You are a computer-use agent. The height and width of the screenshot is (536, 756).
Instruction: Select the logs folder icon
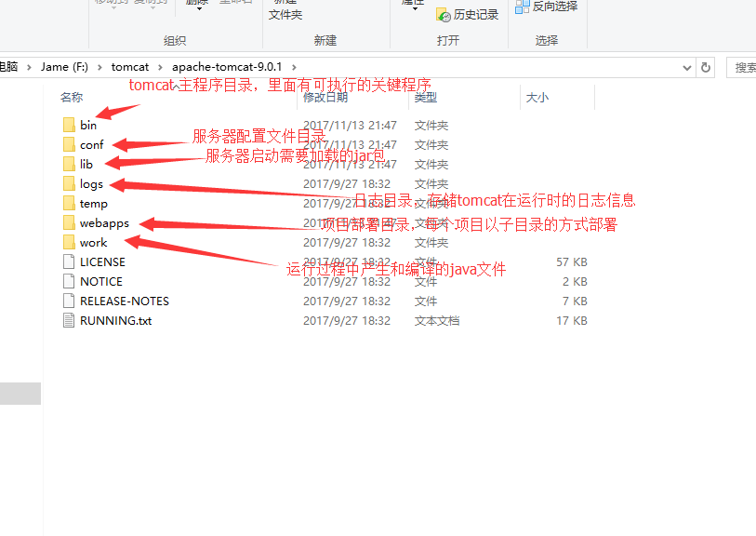coord(69,184)
